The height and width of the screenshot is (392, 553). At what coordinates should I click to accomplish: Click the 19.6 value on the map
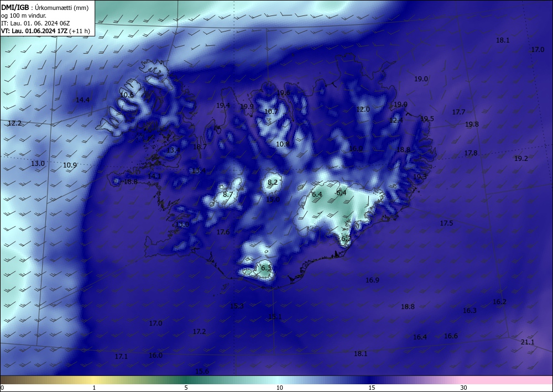(x=283, y=93)
